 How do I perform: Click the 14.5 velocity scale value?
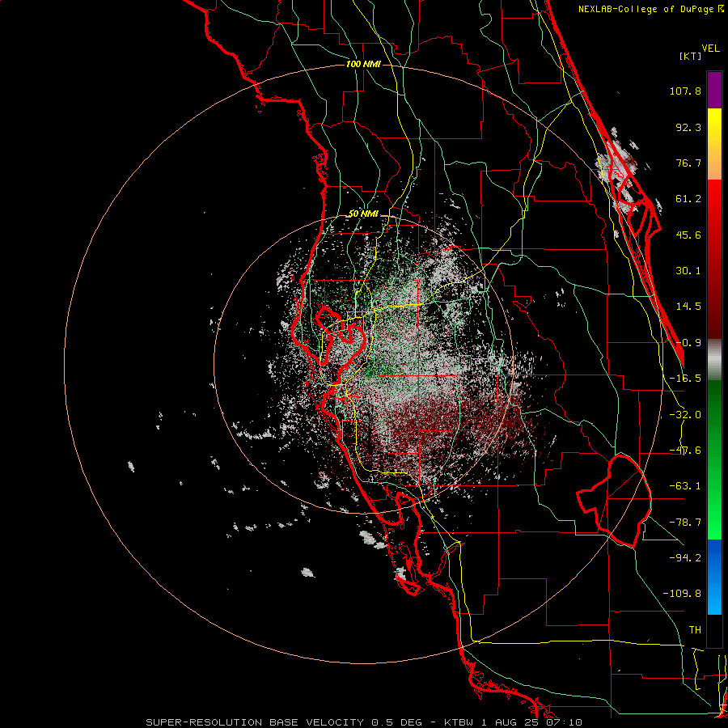coord(688,307)
